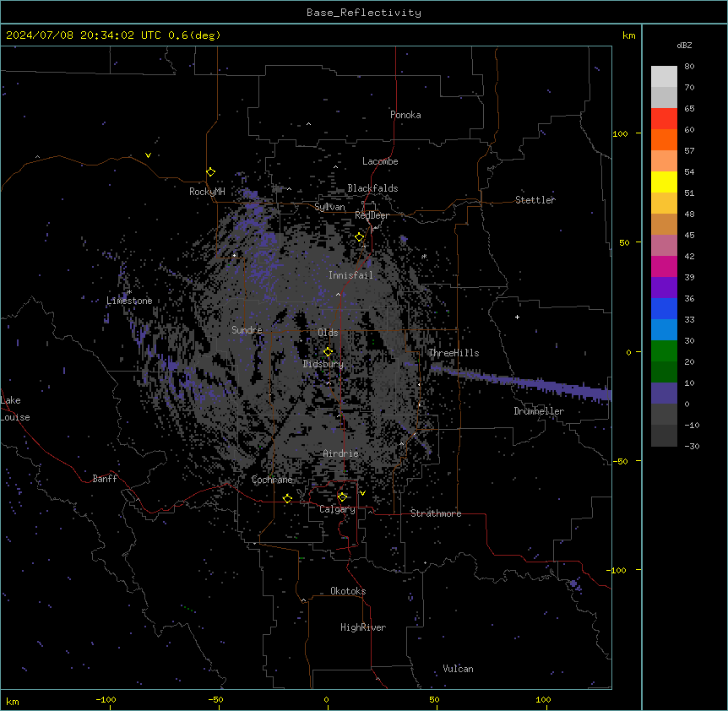This screenshot has height=711, width=728.
Task: Click the Olds town label
Action: click(x=328, y=333)
